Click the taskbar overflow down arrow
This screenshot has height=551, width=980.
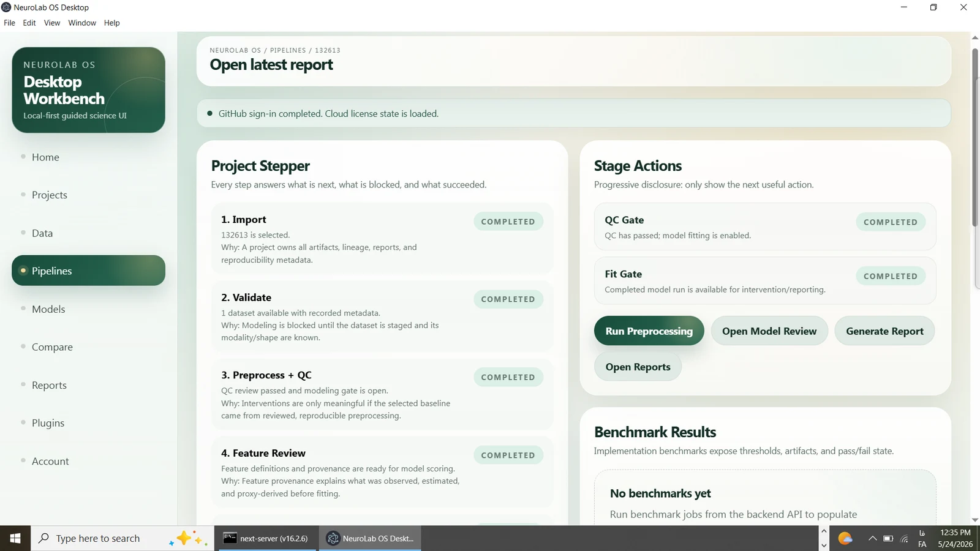[824, 545]
